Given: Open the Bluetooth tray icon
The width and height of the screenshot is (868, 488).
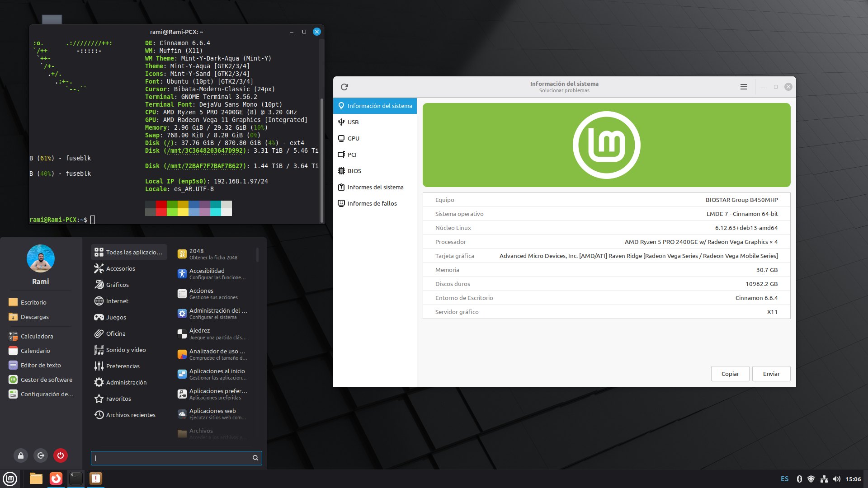Looking at the screenshot, I should [799, 479].
